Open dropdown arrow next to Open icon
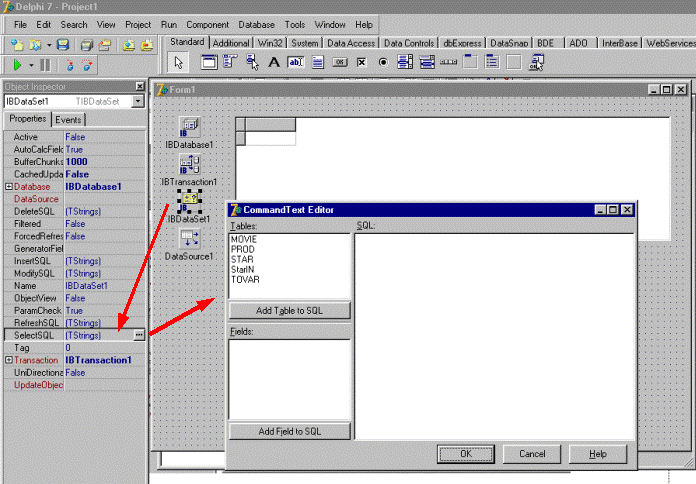The height and width of the screenshot is (484, 696). (x=49, y=45)
